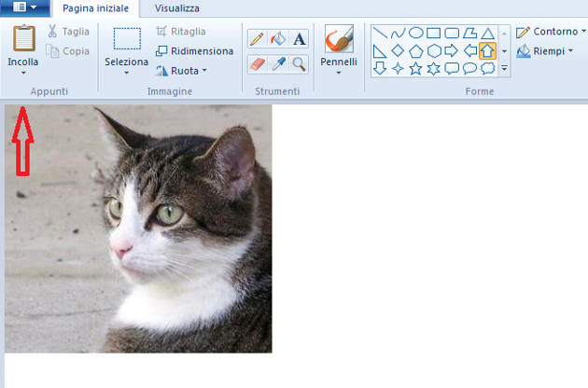Select the Cloud callout shape
Viewport: 588px width, 388px height.
(x=488, y=69)
